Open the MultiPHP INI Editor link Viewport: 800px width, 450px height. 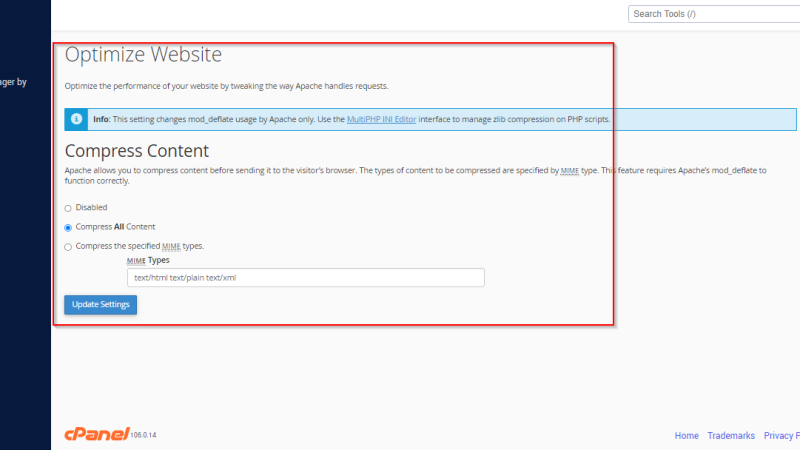[381, 119]
